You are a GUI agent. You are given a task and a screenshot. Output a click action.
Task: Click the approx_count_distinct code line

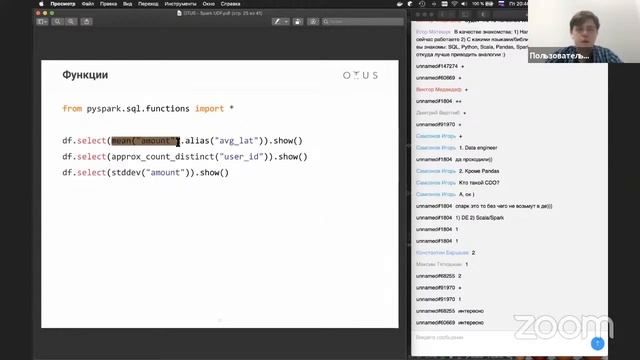click(185, 157)
